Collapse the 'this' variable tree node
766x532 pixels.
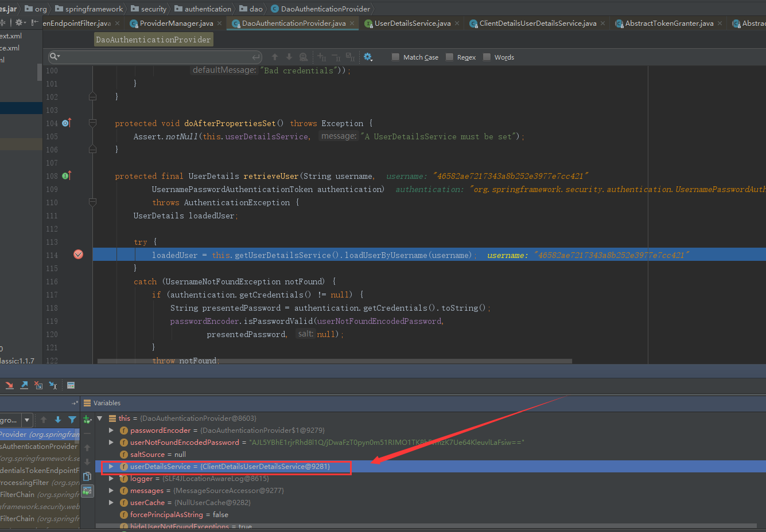coord(100,418)
